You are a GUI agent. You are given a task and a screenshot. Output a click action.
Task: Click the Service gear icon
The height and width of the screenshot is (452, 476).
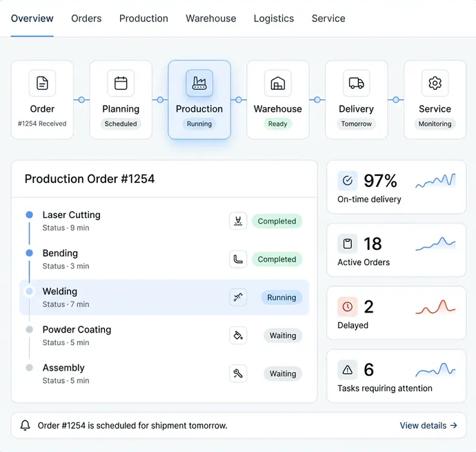pyautogui.click(x=435, y=83)
